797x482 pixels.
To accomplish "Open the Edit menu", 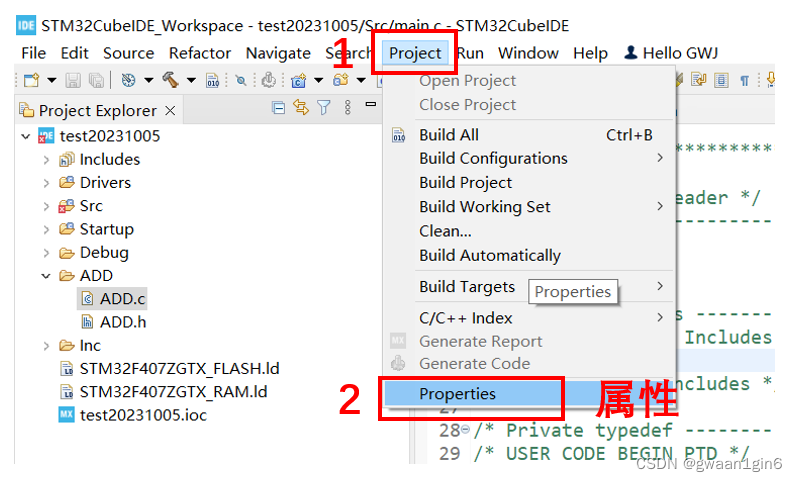I will (x=75, y=53).
